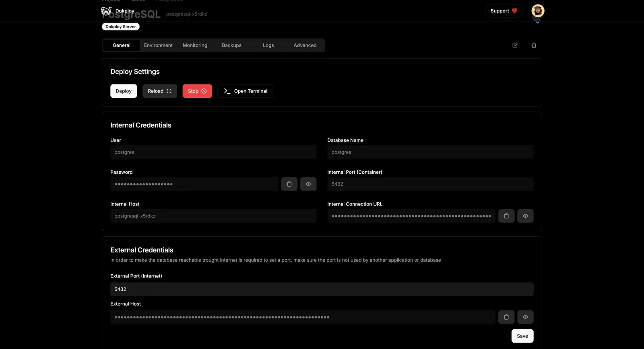Switch to the Environment tab
Image resolution: width=644 pixels, height=349 pixels.
pos(158,45)
